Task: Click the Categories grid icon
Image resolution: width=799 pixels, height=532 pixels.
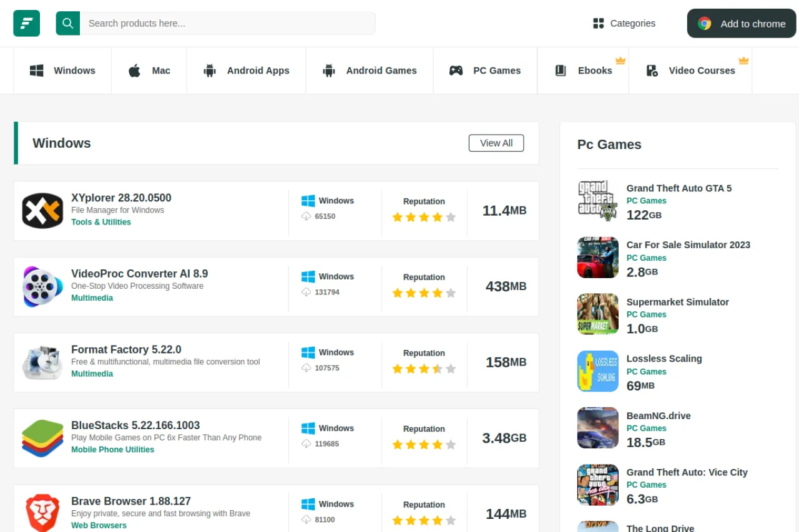Action: [x=598, y=23]
